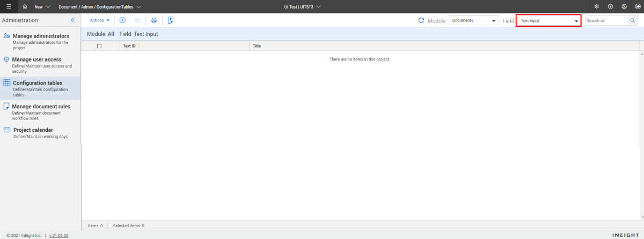Click the 'Selected items: 0' status text
This screenshot has height=239, width=644.
pos(128,226)
